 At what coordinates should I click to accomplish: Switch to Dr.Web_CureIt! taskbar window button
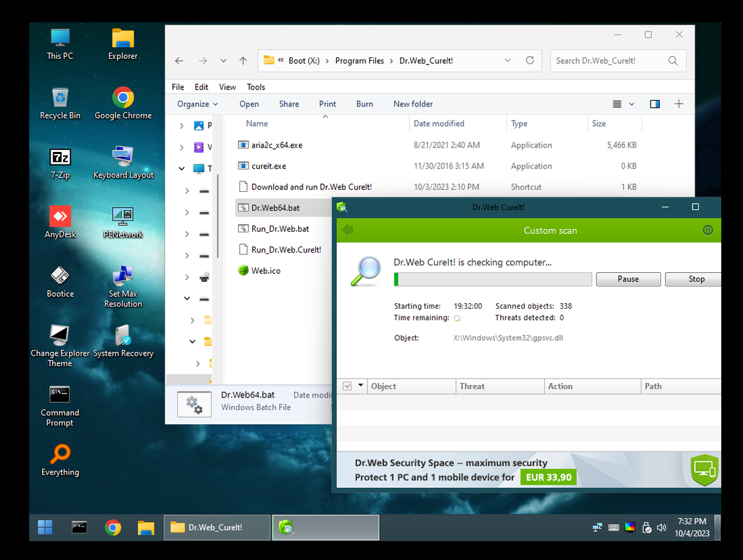(x=217, y=527)
